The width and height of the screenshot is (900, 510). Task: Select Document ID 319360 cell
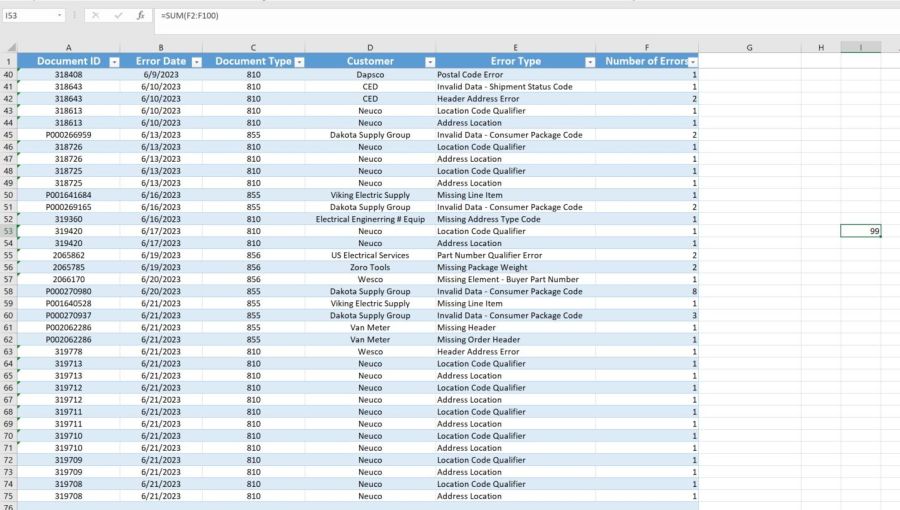coord(68,219)
